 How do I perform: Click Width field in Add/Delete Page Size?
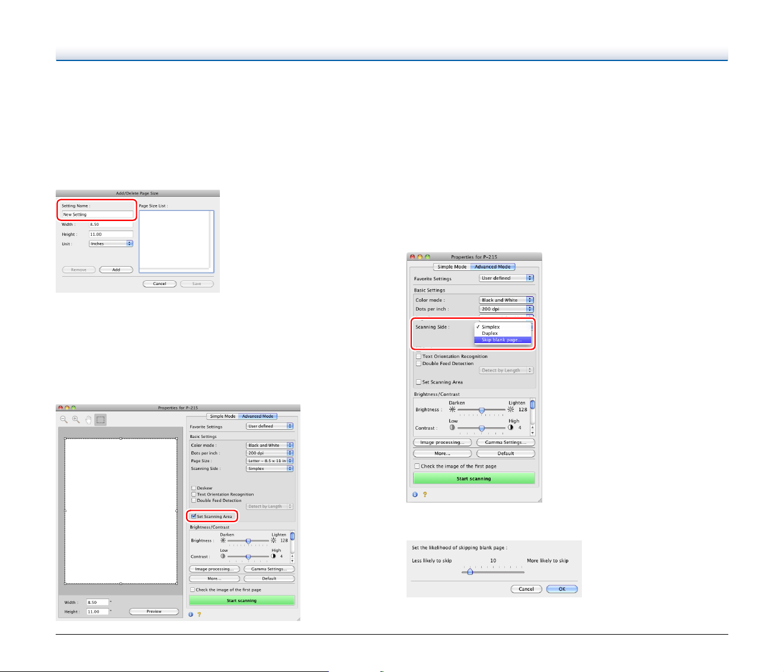111,225
